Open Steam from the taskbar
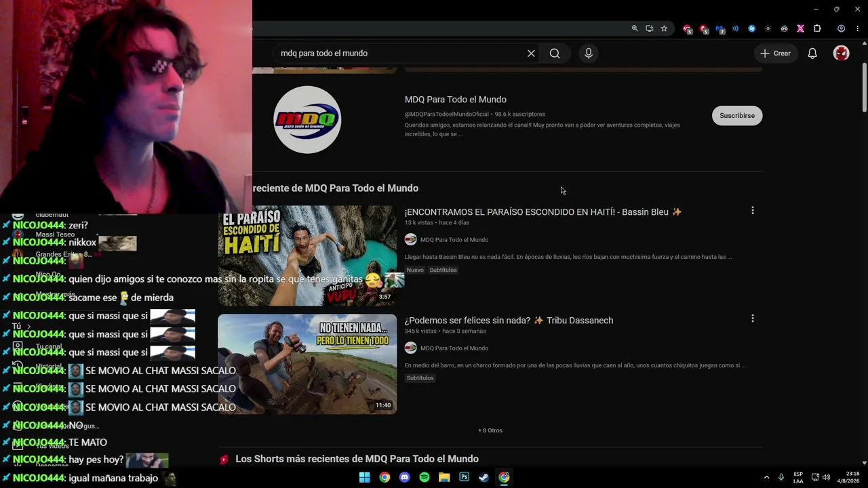 point(484,477)
